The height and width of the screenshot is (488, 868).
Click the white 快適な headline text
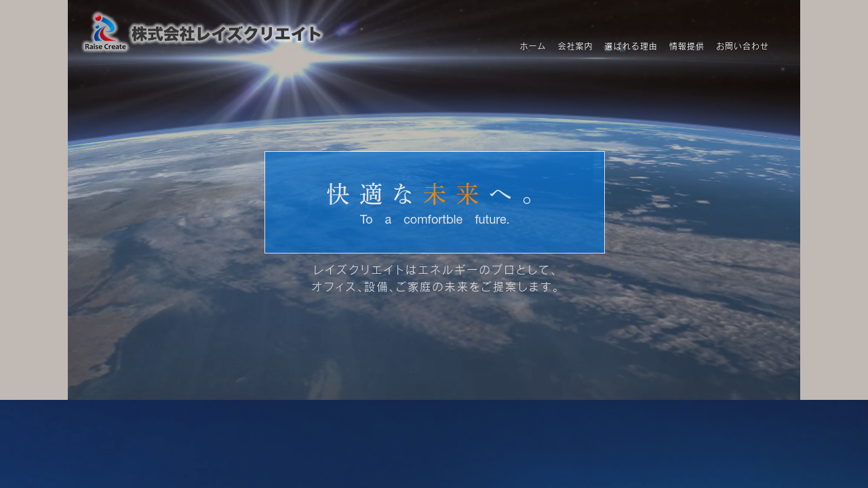pos(370,195)
